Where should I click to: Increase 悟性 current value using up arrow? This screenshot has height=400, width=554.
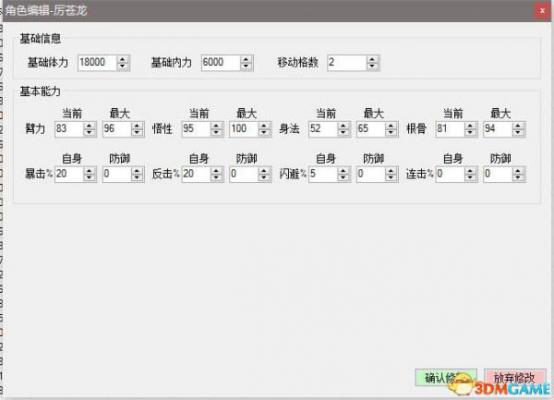pos(216,126)
